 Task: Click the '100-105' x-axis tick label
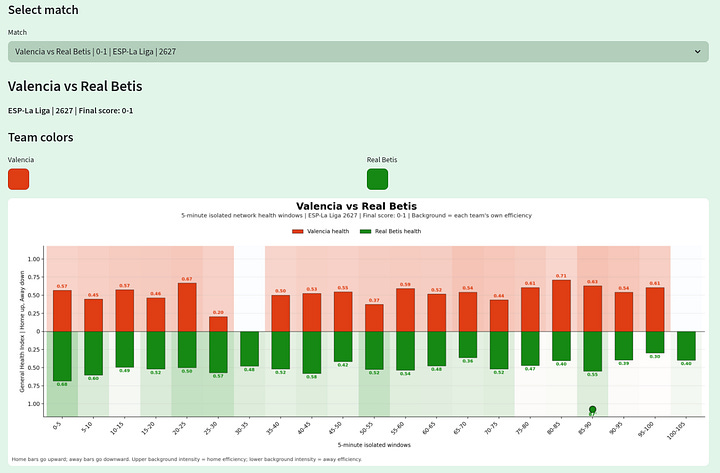point(675,431)
